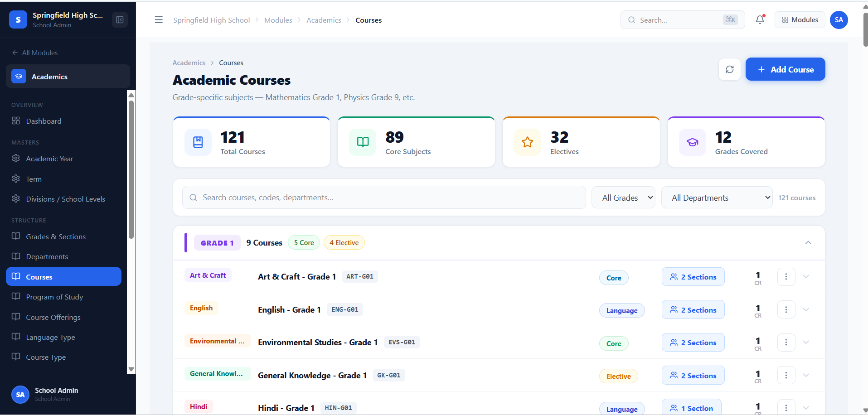868x415 pixels.
Task: Click the Modules button in header
Action: point(800,20)
